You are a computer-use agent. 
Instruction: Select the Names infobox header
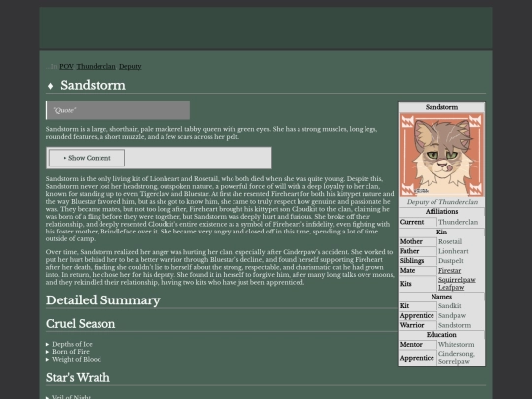pos(441,297)
